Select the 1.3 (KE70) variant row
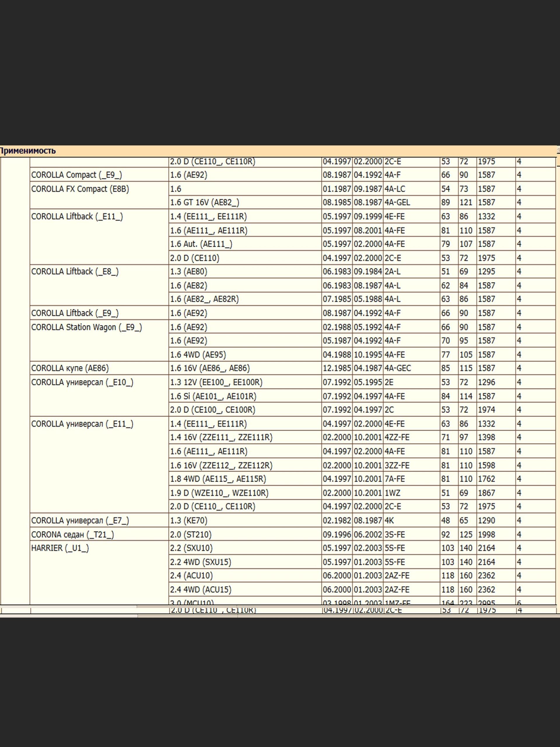Screen dimensions: 560x747 coord(189,521)
